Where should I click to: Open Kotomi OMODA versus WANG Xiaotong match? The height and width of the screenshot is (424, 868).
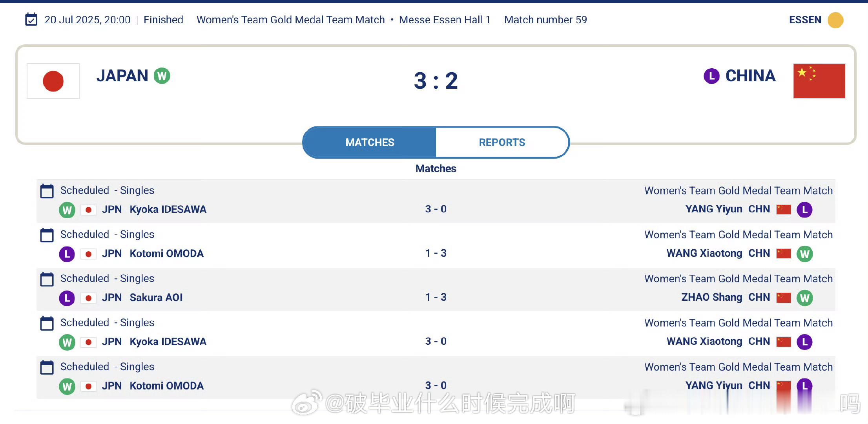436,245
